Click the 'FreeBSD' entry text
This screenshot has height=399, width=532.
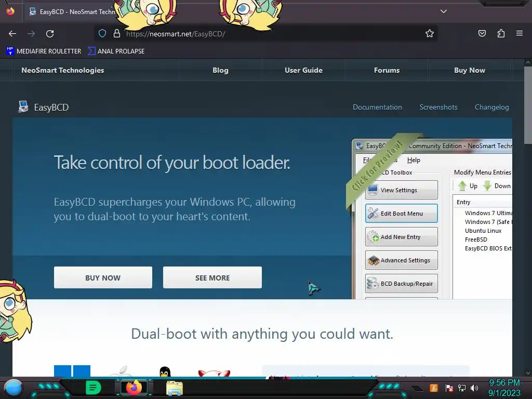476,240
